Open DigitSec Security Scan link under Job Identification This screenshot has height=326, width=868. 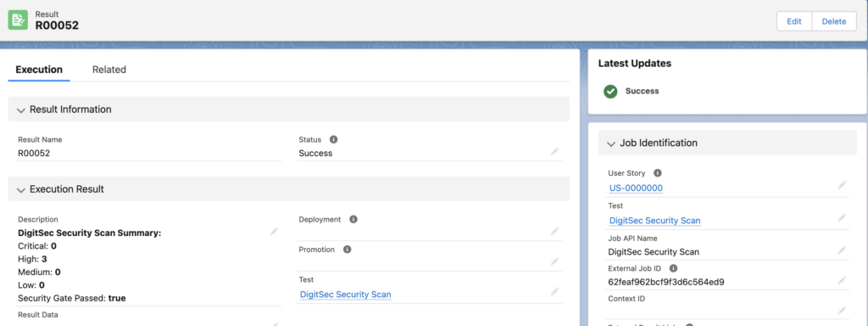click(x=654, y=220)
